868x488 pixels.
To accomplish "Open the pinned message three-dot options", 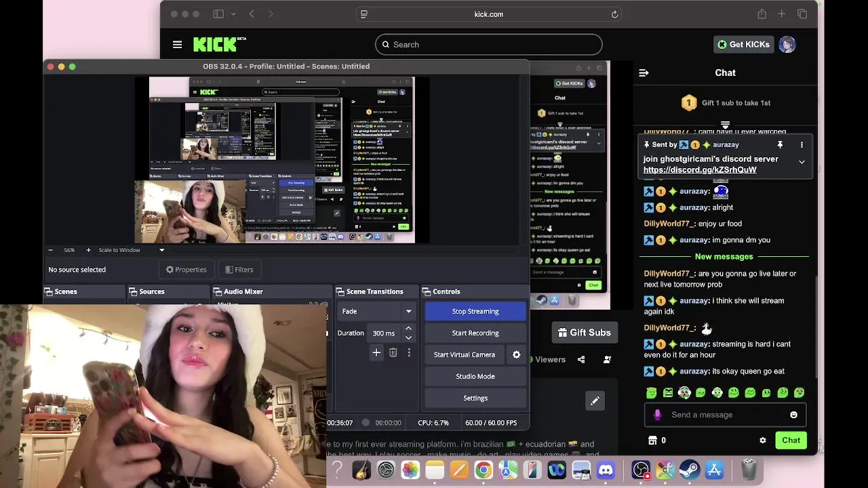I will [802, 144].
